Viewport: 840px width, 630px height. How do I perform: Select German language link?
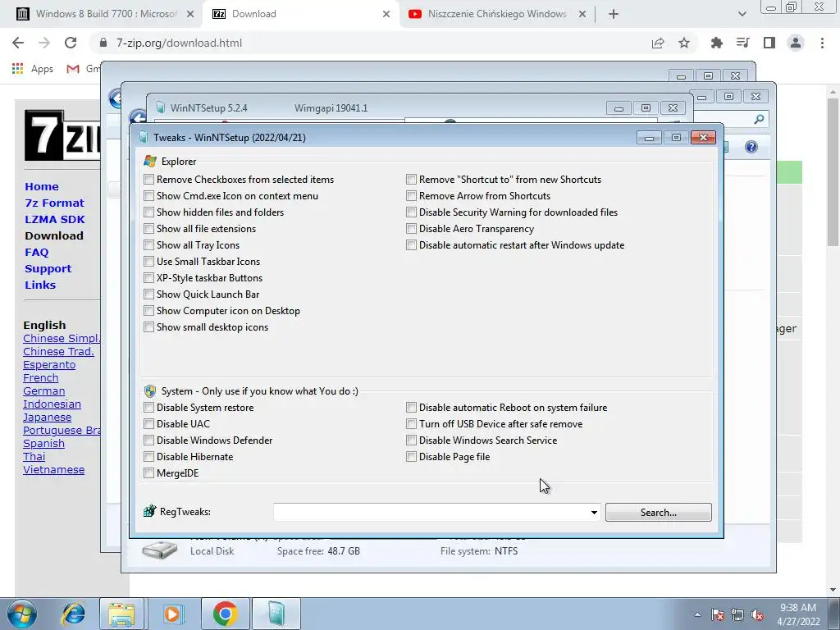click(44, 391)
